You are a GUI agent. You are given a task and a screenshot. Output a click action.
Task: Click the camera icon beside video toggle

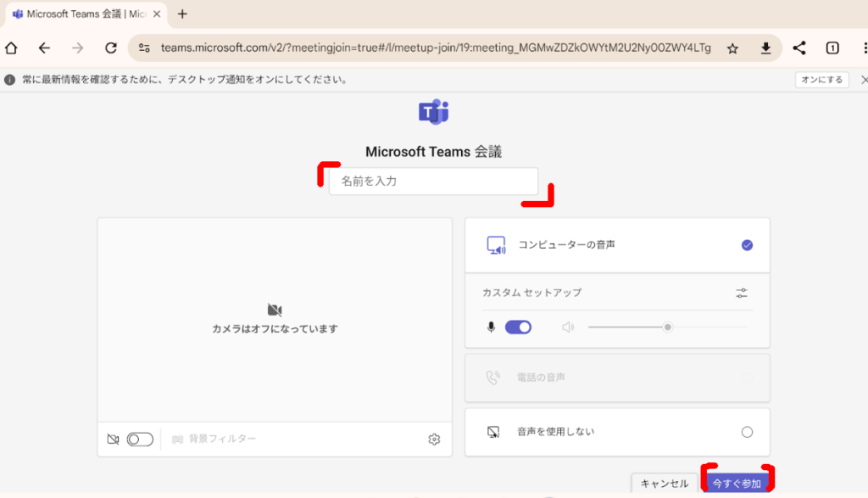coord(113,439)
